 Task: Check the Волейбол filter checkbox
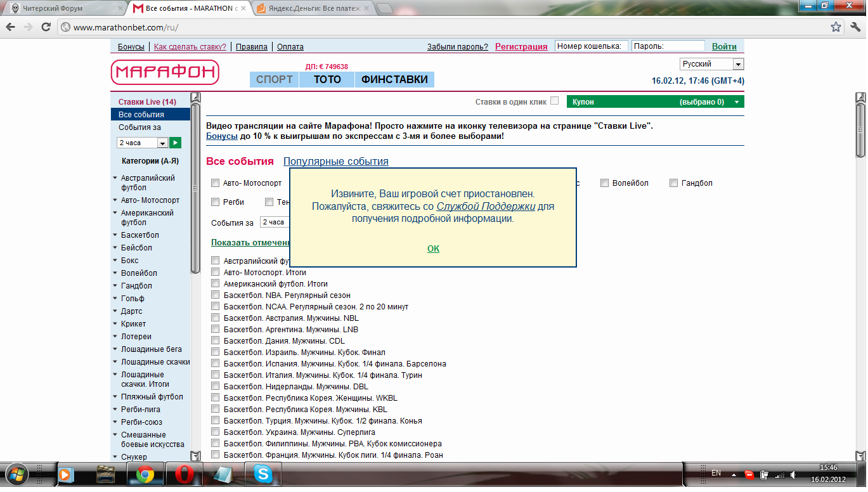[605, 183]
